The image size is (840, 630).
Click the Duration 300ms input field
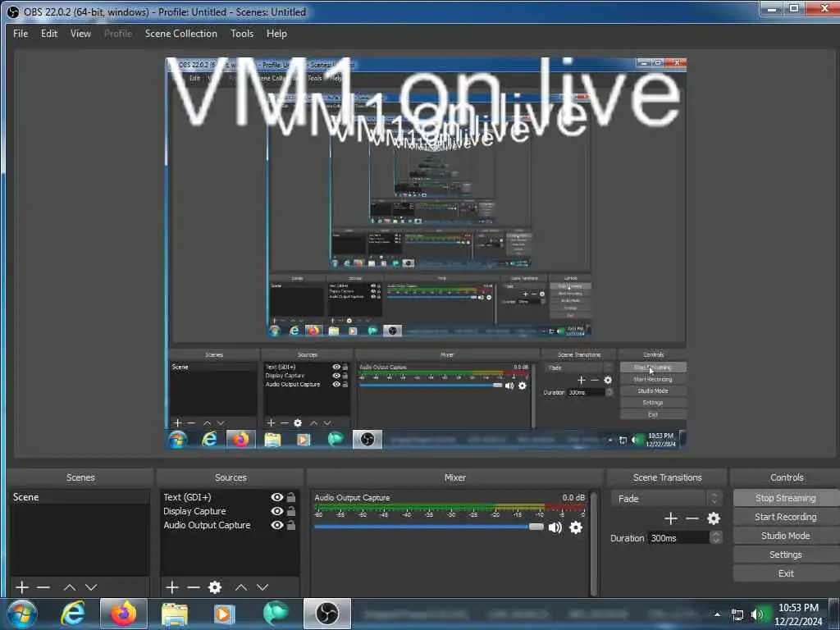(x=678, y=537)
